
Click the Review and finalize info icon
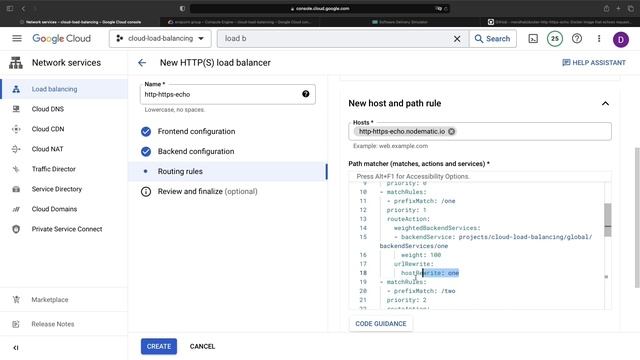(x=146, y=191)
